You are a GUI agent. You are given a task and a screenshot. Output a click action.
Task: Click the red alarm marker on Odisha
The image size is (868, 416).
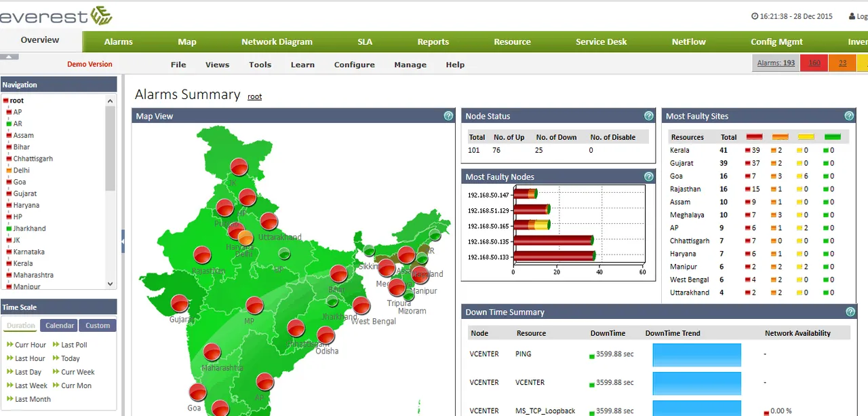[327, 335]
